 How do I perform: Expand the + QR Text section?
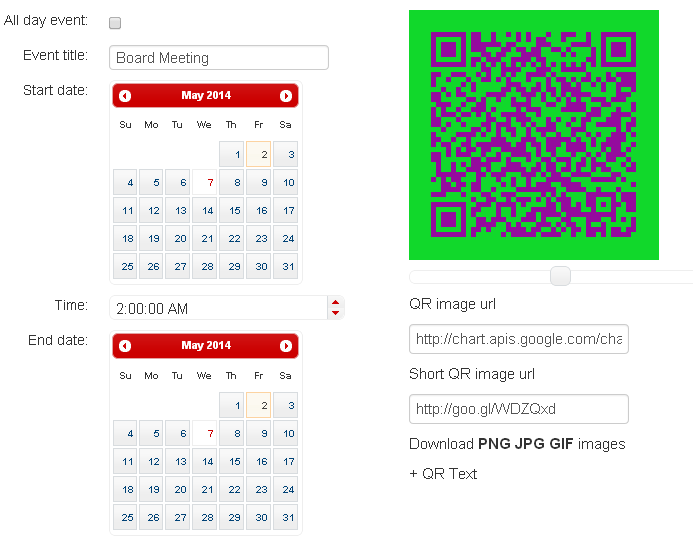tap(443, 474)
